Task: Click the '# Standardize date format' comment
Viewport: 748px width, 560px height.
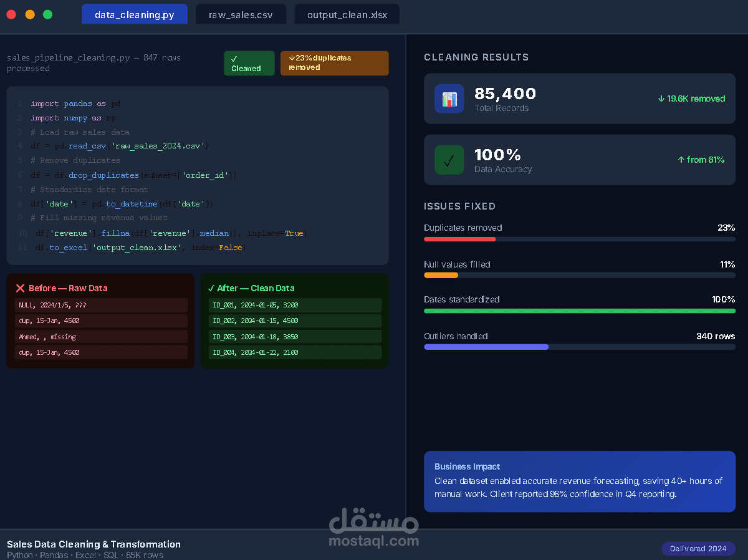Action: coord(89,190)
